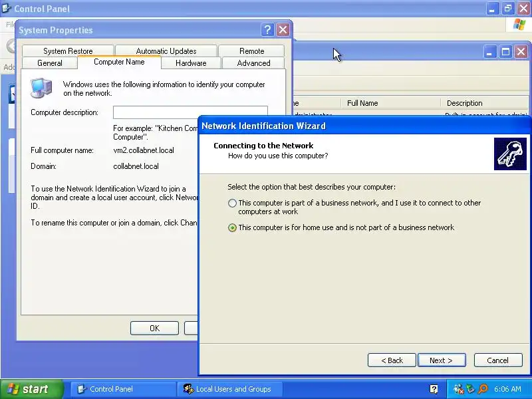Click the safely remove hardware tray icon

coord(471,389)
